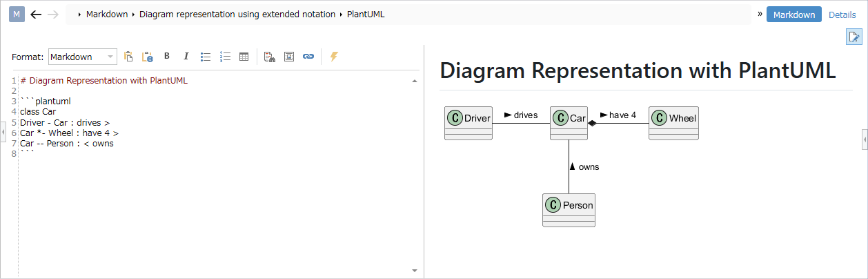Click the paste clipboard icon

[x=128, y=57]
